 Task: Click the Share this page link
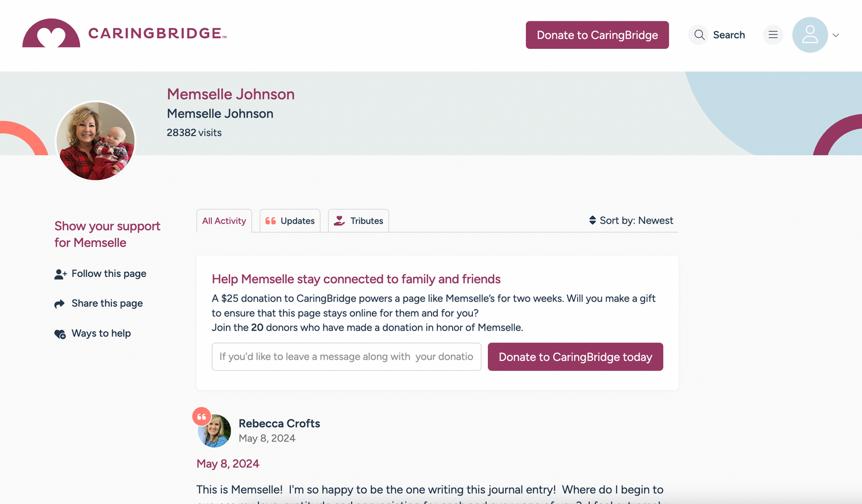click(107, 303)
